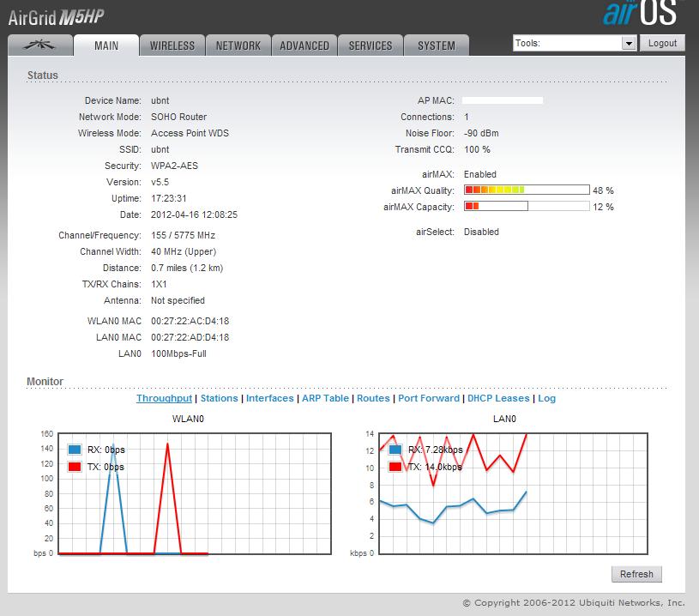699x616 pixels.
Task: Show DHCP Leases link
Action: tap(498, 398)
